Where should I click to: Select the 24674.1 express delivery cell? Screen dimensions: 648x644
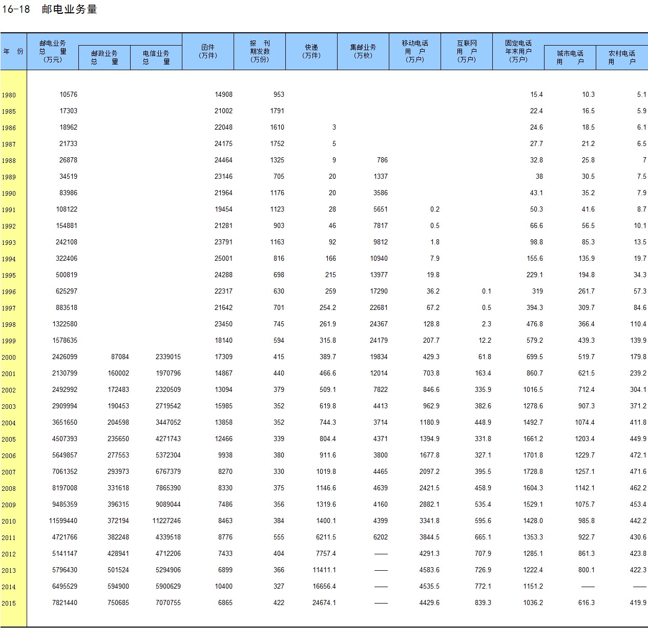[324, 603]
